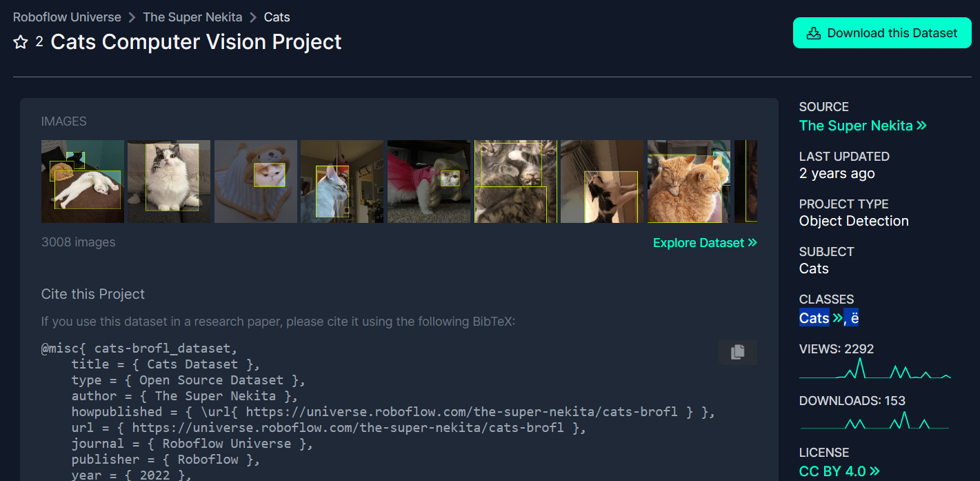The width and height of the screenshot is (980, 481).
Task: Click the 'author = { The Super Nekita }' line
Action: point(184,396)
